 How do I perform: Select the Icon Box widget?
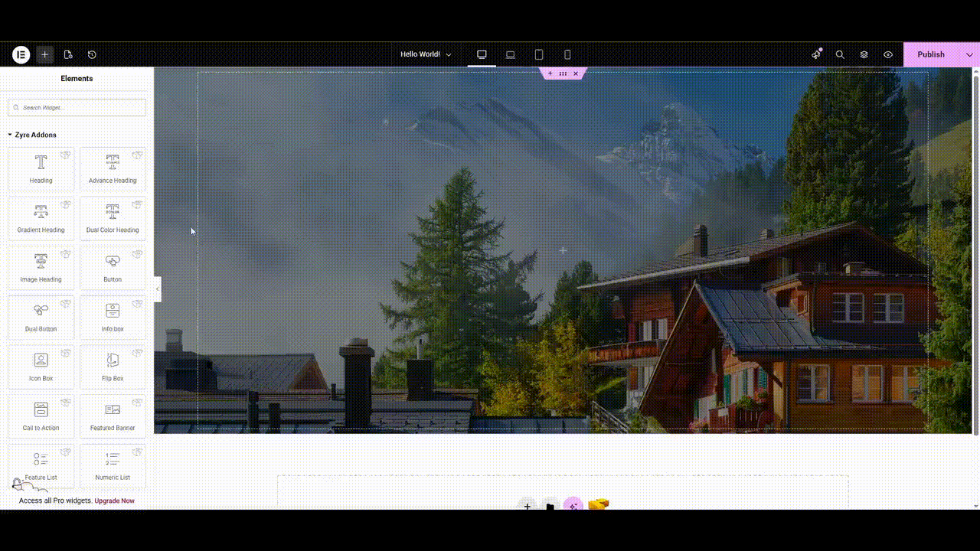(41, 367)
